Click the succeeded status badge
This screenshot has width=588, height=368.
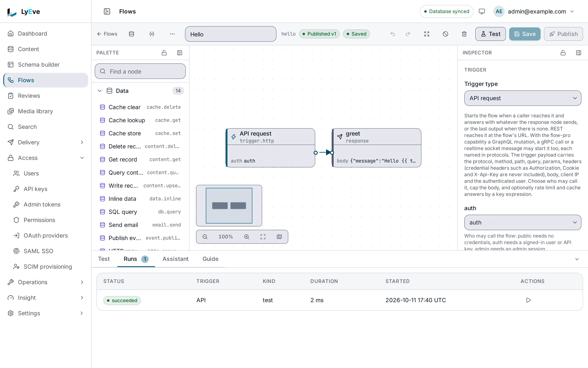coord(122,300)
